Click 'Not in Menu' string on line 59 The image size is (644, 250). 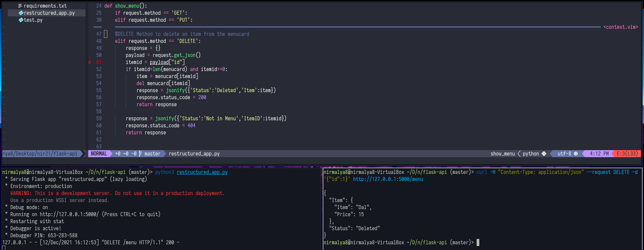pyautogui.click(x=221, y=119)
